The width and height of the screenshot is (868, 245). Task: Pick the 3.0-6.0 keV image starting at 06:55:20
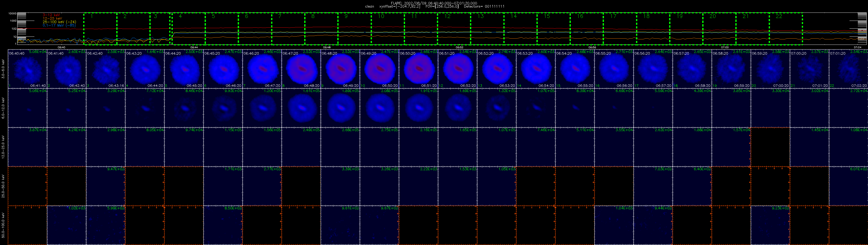point(614,69)
